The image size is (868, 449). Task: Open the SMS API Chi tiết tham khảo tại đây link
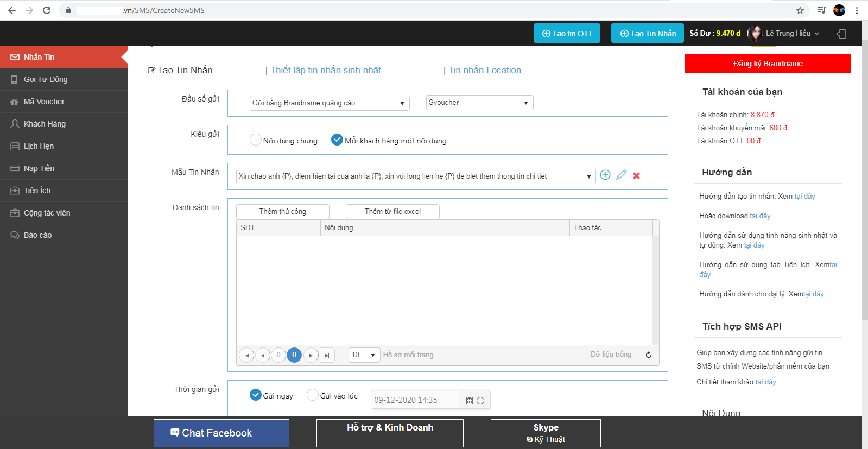tap(765, 382)
